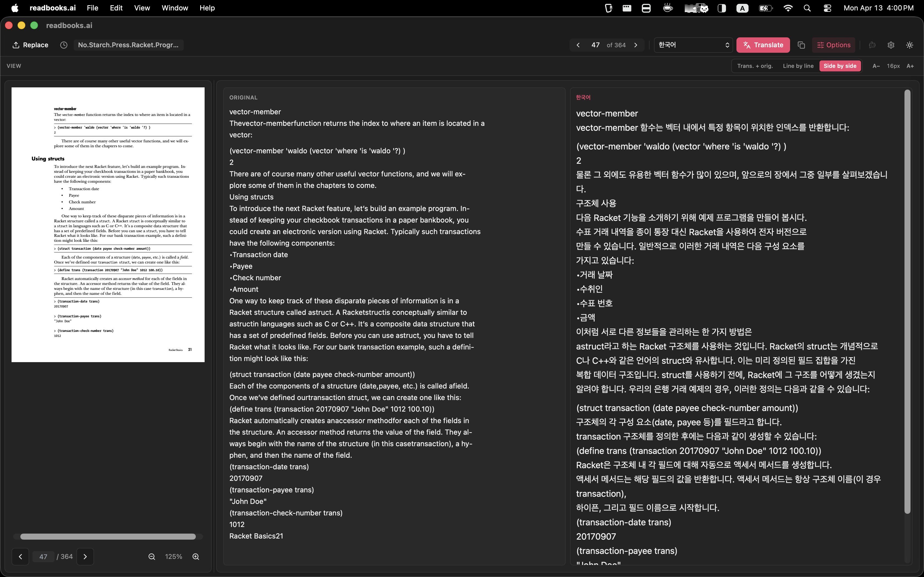Toggle the light theme sun icon
Image resolution: width=924 pixels, height=577 pixels.
point(909,45)
